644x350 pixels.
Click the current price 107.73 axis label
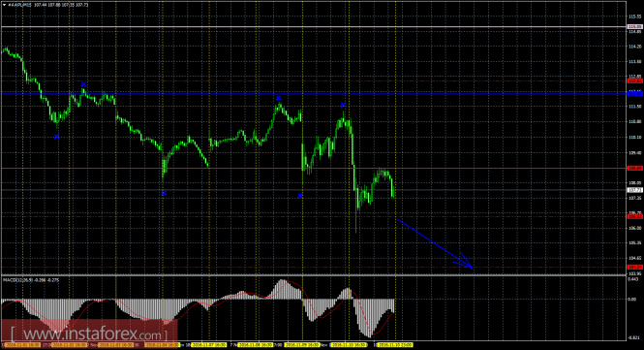635,190
